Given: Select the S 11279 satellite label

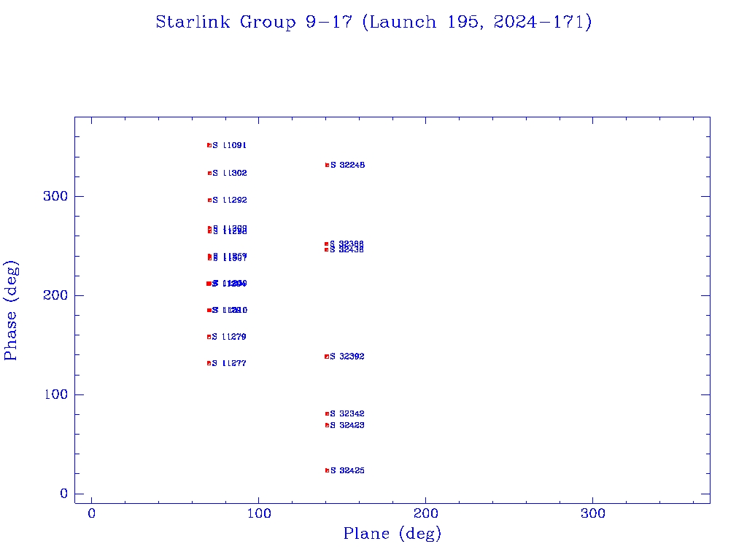Looking at the screenshot, I should pyautogui.click(x=229, y=337).
